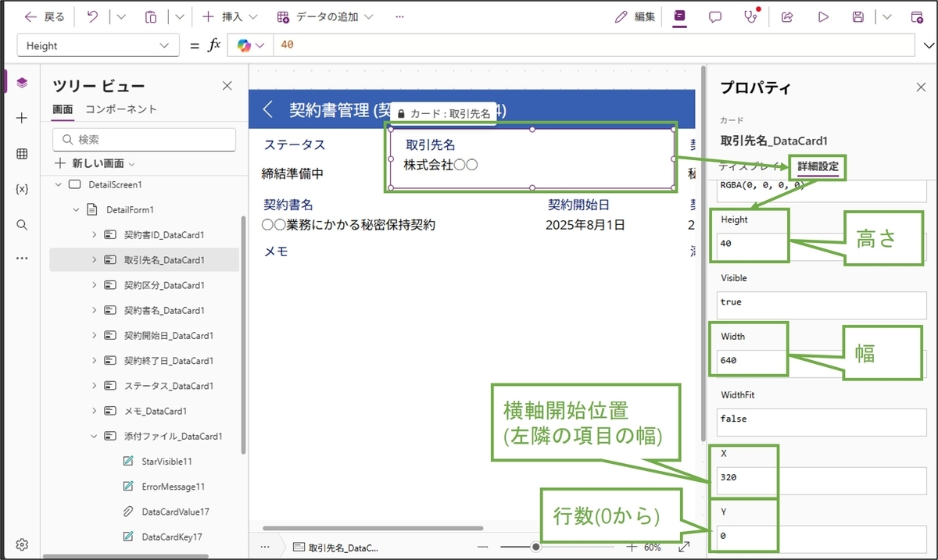Open settings gear in sidebar
The image size is (938, 560).
(22, 544)
